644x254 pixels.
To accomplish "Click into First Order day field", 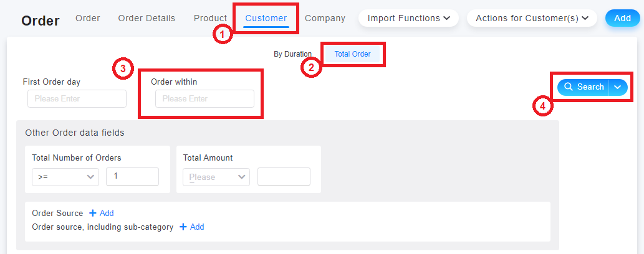I will 77,99.
